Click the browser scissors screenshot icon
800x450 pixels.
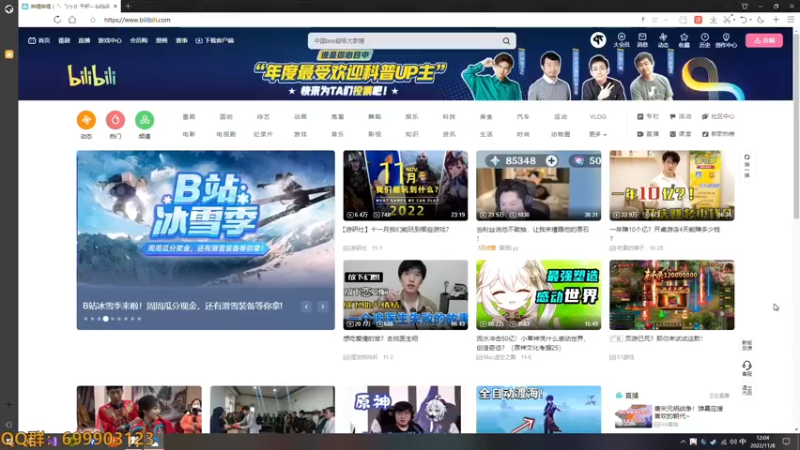(728, 19)
